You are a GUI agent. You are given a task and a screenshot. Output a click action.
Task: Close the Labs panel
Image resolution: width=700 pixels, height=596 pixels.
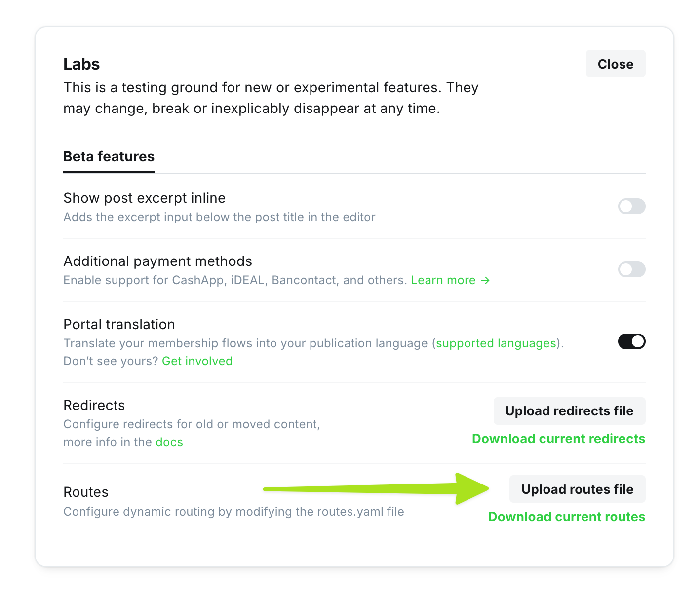click(x=615, y=64)
